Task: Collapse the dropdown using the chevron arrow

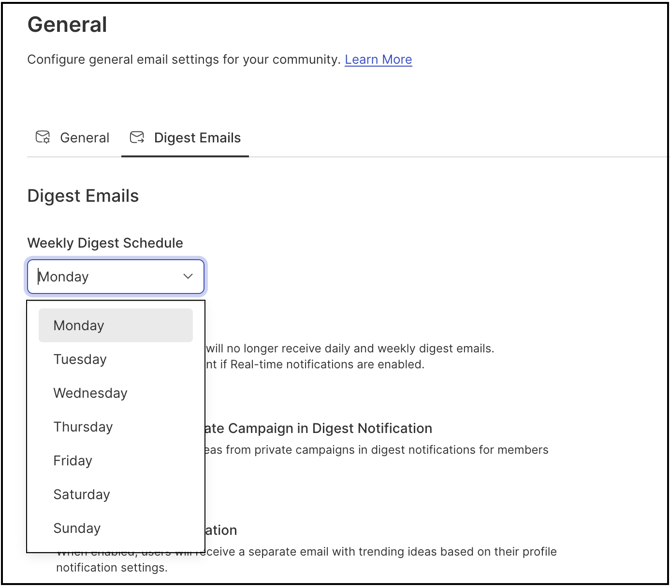Action: pos(188,277)
